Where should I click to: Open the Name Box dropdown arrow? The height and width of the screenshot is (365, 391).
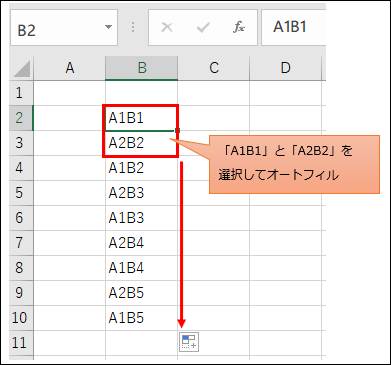point(108,27)
